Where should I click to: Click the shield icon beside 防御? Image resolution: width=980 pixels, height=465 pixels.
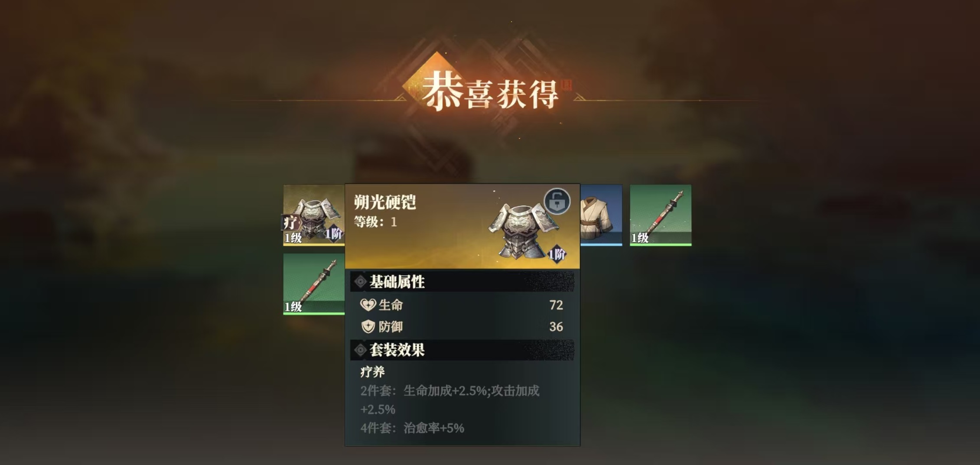coord(368,326)
